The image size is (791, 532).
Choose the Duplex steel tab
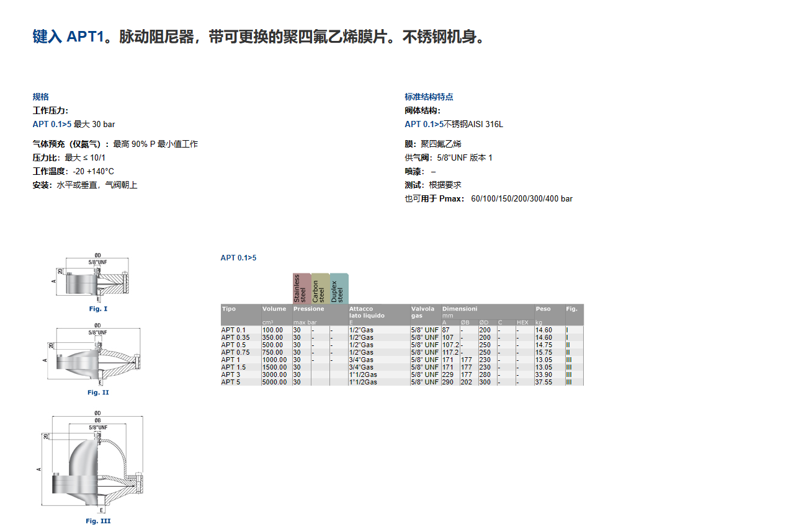339,288
